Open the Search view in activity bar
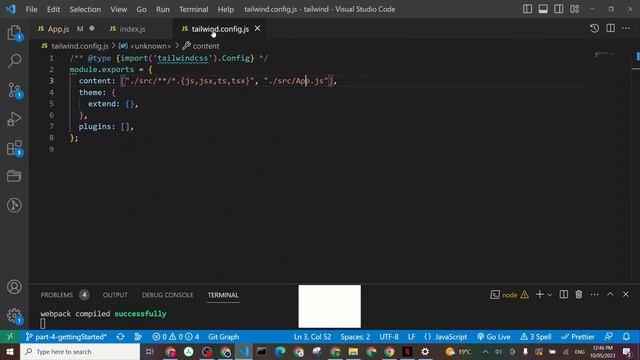The width and height of the screenshot is (640, 360). coord(14,61)
